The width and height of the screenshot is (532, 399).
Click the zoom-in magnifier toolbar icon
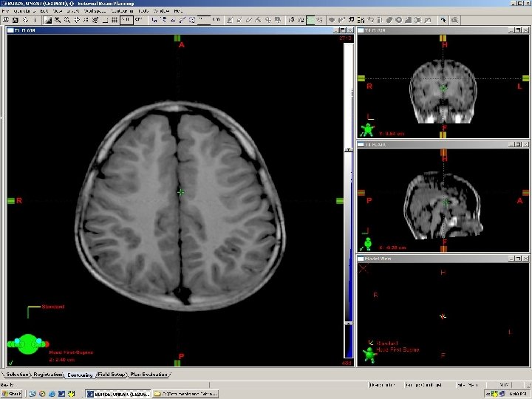(x=58, y=21)
